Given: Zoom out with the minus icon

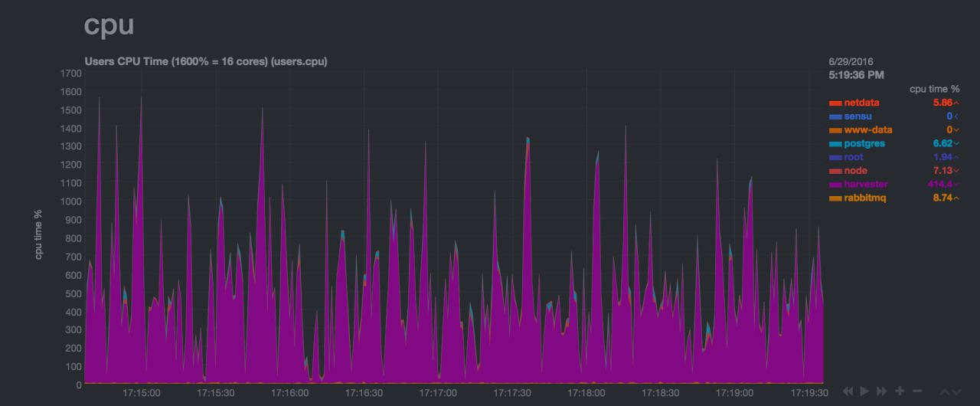Looking at the screenshot, I should (917, 391).
